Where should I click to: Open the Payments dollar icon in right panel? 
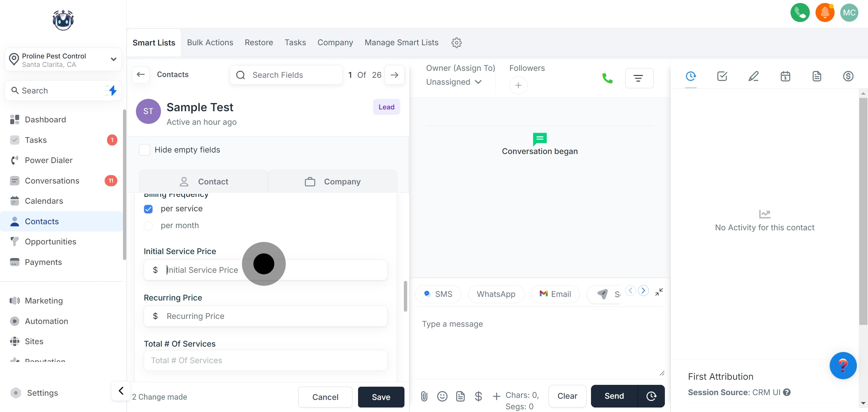[848, 76]
